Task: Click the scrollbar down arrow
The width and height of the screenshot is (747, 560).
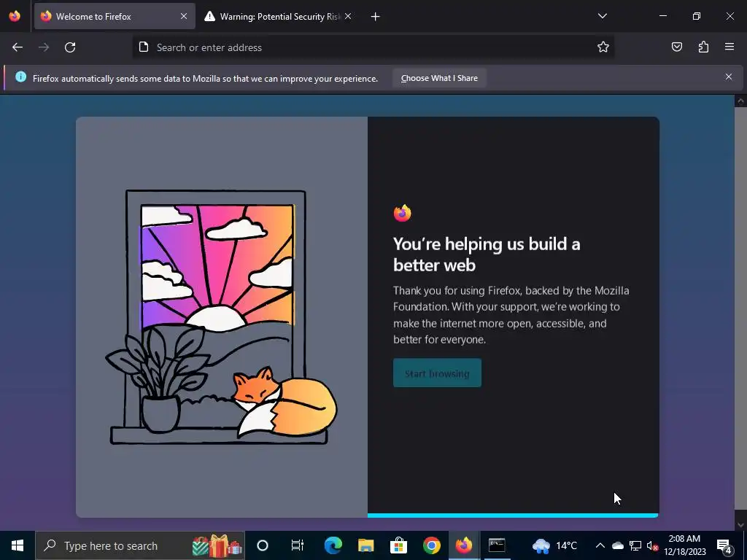Action: coord(740,525)
